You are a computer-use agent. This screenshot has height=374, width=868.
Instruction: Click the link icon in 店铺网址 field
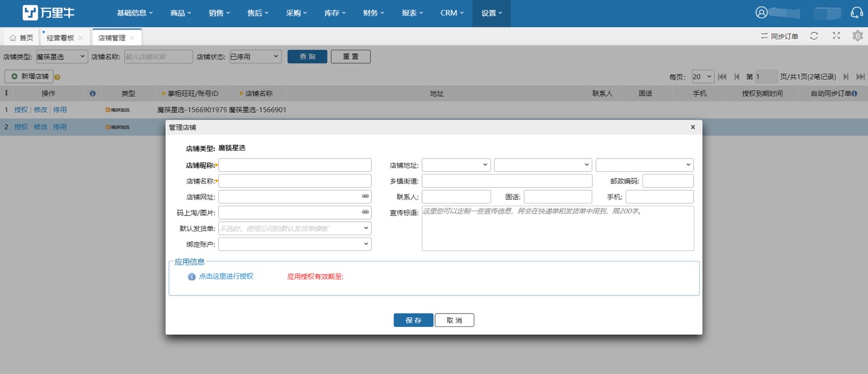tap(365, 197)
